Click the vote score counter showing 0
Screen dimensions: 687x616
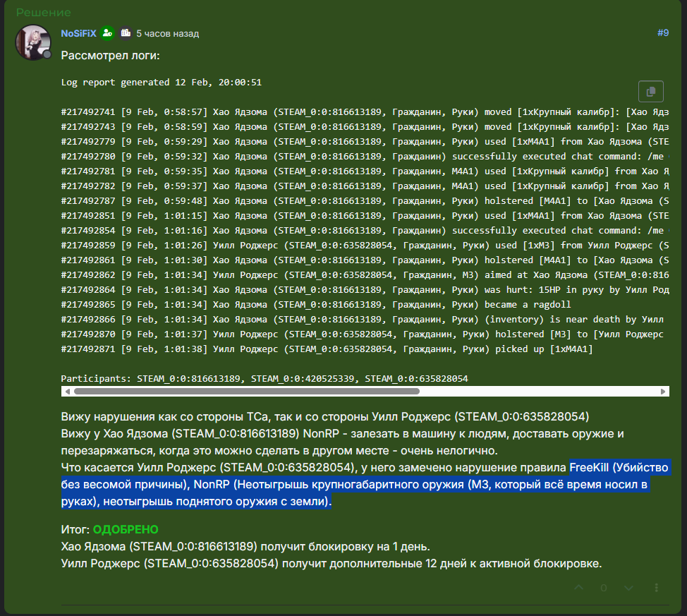[x=604, y=588]
